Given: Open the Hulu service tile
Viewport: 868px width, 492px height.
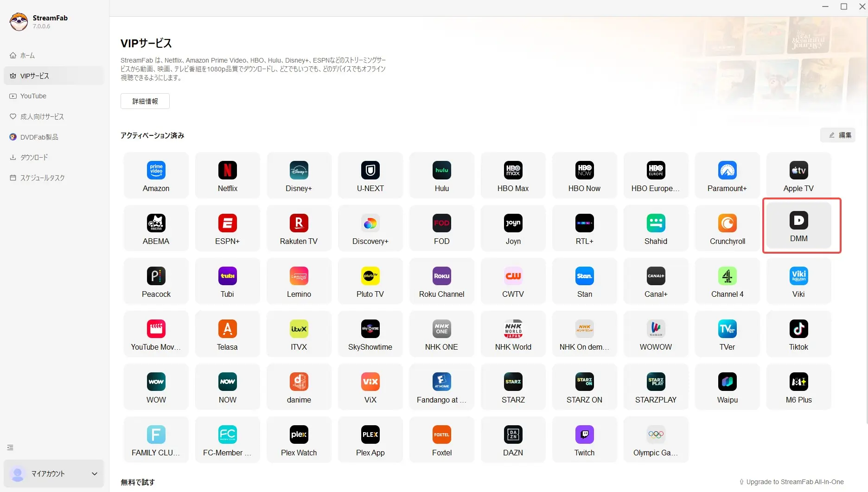Looking at the screenshot, I should [x=442, y=175].
